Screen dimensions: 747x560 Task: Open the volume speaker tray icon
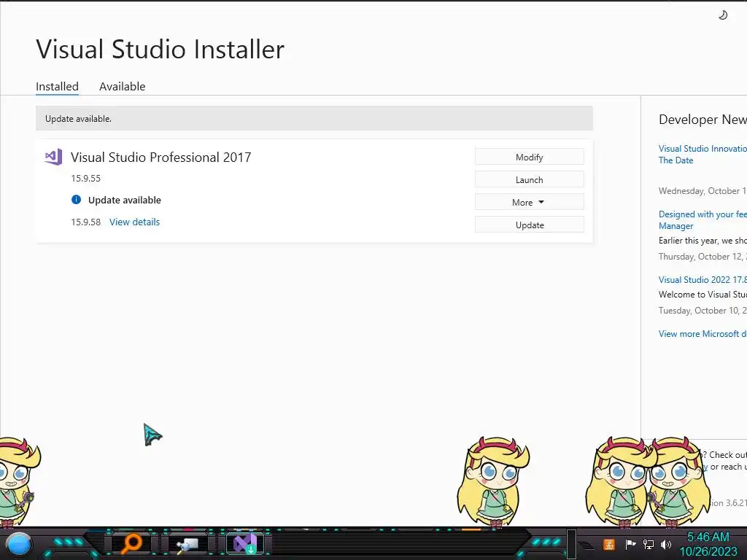[x=666, y=544]
